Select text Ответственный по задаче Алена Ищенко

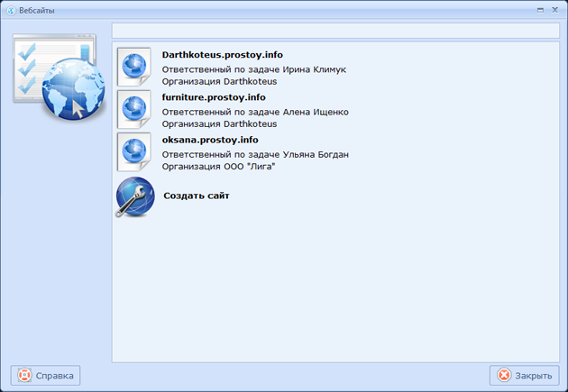255,113
